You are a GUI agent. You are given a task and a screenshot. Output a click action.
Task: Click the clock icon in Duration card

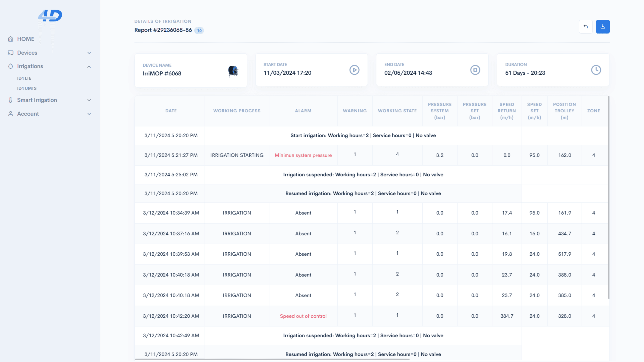(x=596, y=70)
